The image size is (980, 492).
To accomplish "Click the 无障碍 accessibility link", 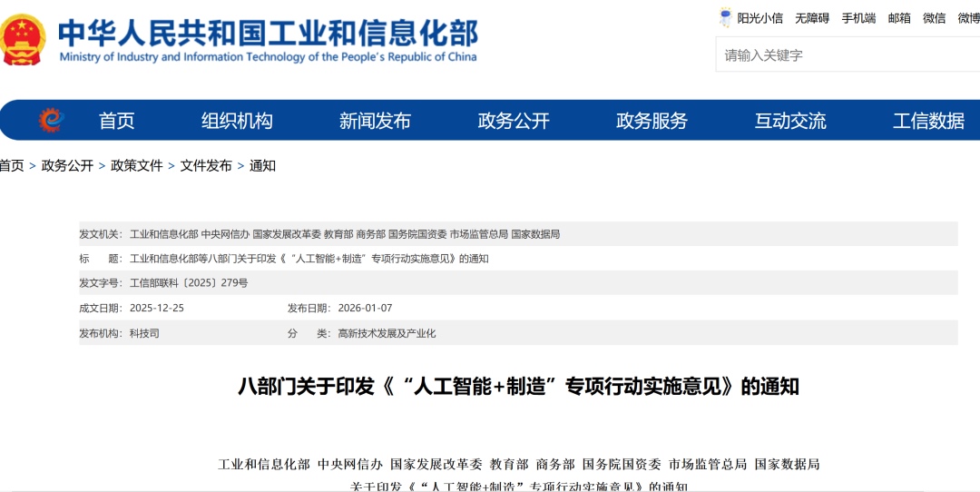I will point(812,18).
